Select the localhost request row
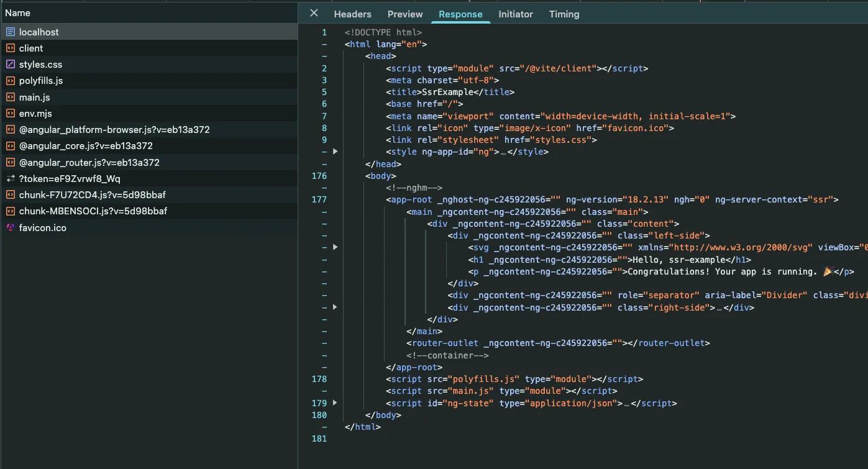 pyautogui.click(x=149, y=32)
